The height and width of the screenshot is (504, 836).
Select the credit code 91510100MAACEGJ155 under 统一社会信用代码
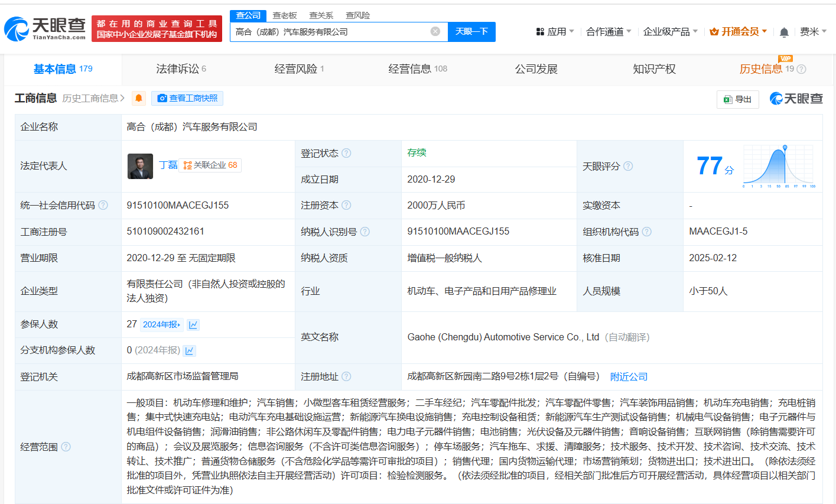177,206
